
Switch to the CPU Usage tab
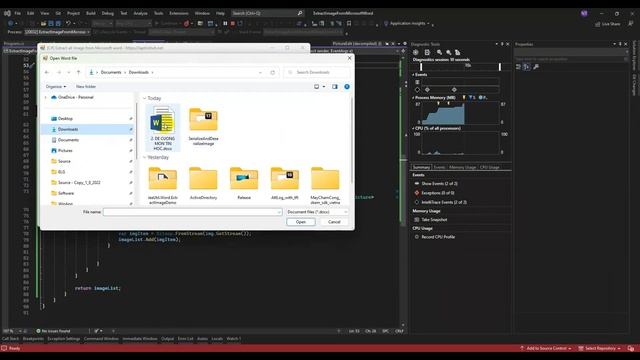pos(490,167)
